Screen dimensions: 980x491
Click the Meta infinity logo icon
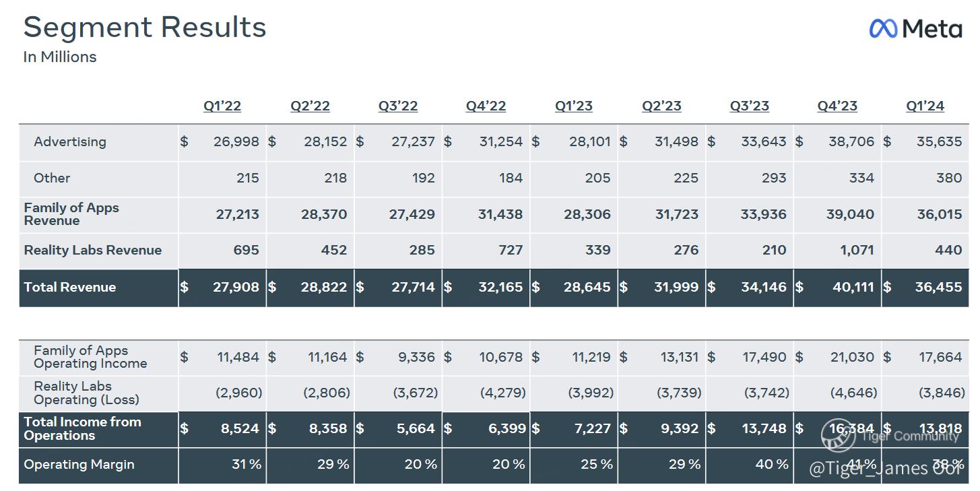coord(883,28)
